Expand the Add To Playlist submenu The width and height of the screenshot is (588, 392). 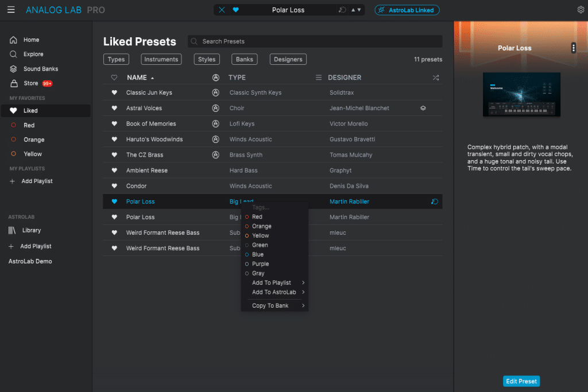274,283
